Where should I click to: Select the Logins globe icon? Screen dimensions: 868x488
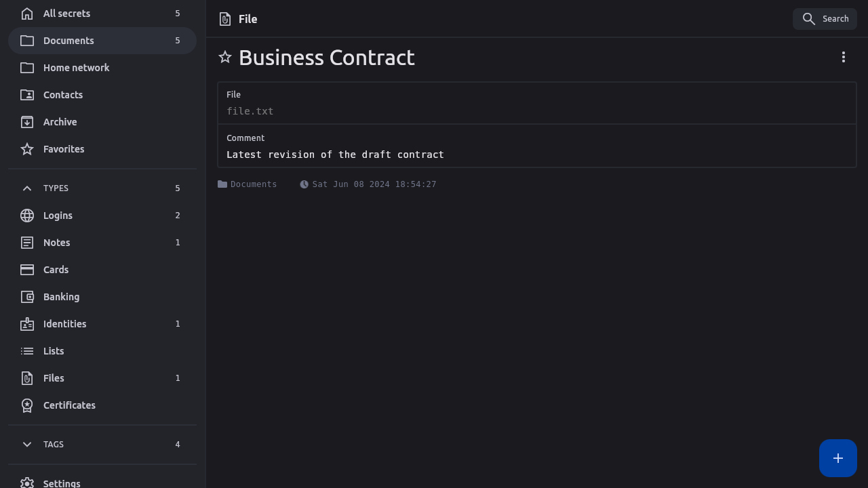27,216
